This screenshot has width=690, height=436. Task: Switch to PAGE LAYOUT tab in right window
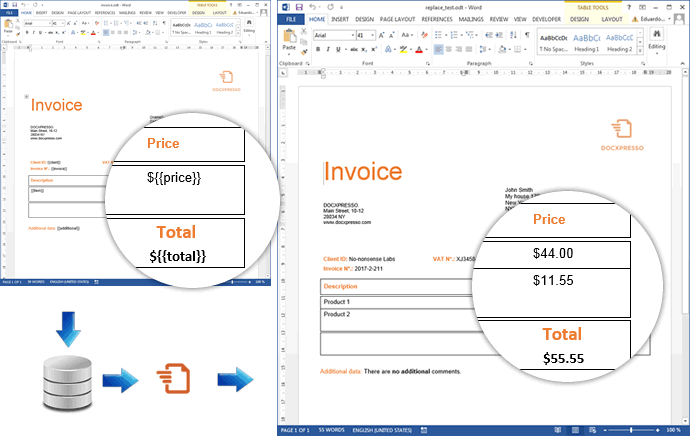tap(397, 19)
